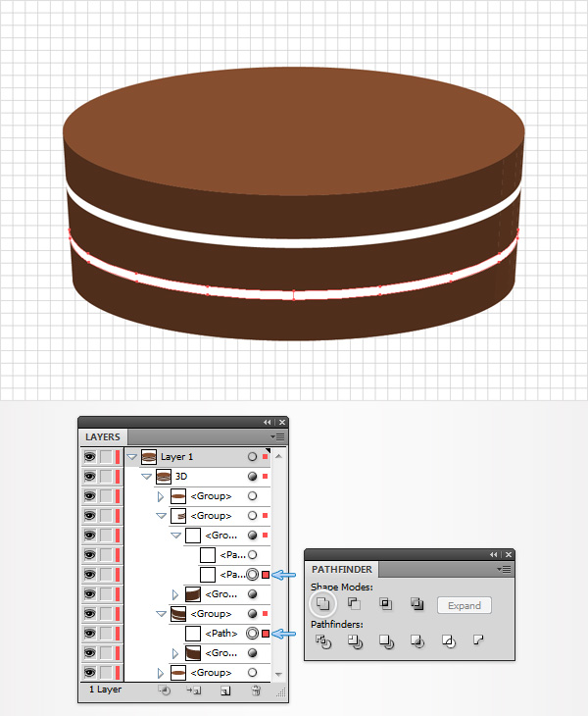588x716 pixels.
Task: Open the Pathfinder panel flyout menu
Action: [504, 570]
